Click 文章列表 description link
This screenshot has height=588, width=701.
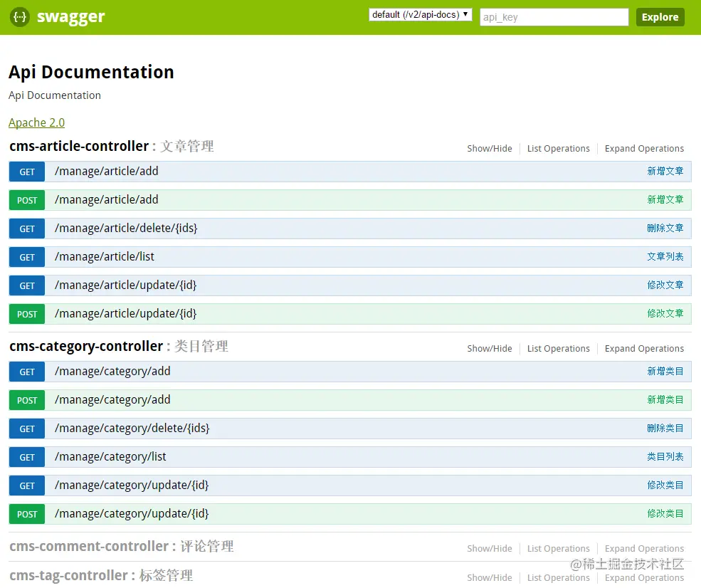pos(665,257)
